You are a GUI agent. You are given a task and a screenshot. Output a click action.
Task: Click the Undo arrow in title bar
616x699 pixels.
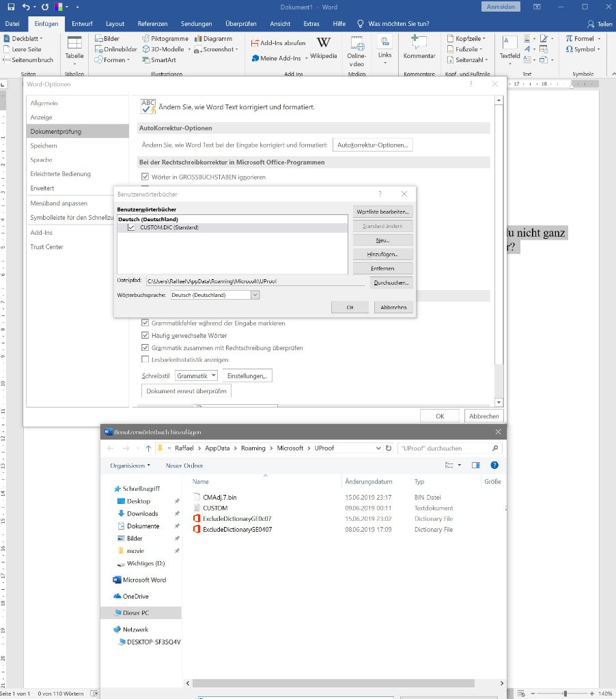[26, 7]
